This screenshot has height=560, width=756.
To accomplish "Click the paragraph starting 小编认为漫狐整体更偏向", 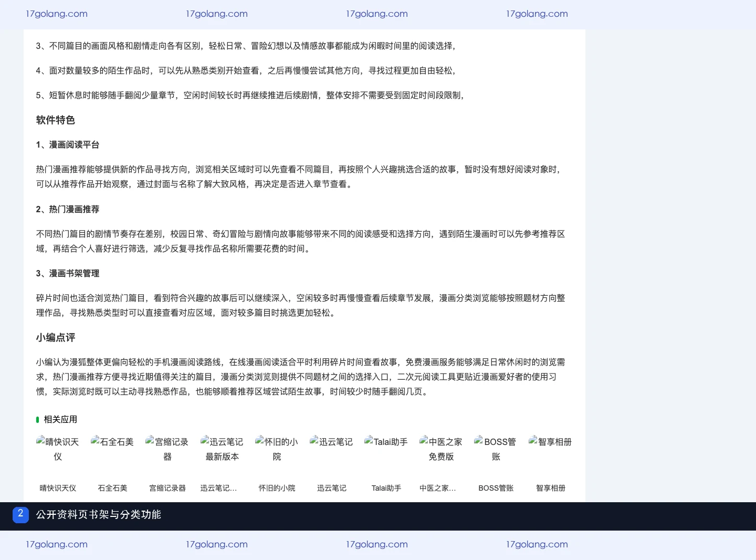I will click(x=300, y=377).
